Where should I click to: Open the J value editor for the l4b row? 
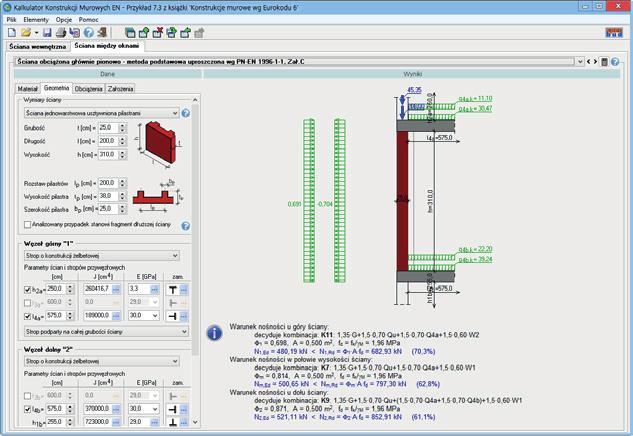116,409
